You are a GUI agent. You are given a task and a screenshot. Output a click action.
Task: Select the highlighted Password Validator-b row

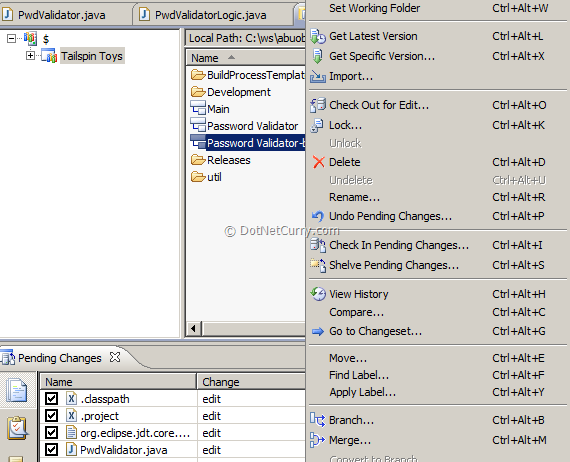click(248, 143)
